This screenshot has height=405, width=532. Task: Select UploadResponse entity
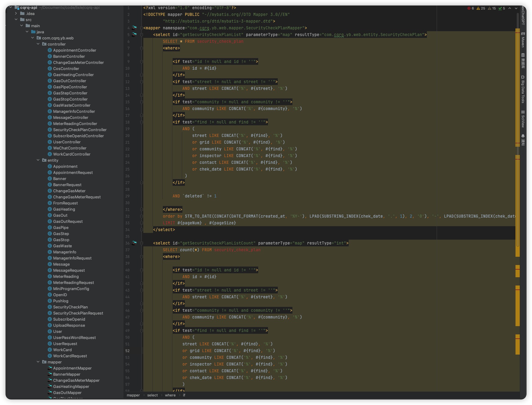click(69, 325)
